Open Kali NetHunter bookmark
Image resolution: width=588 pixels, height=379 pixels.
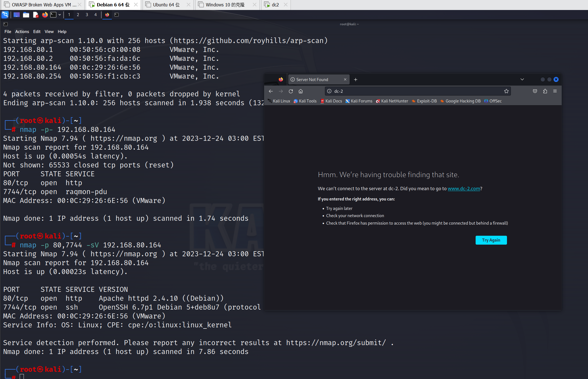click(392, 101)
